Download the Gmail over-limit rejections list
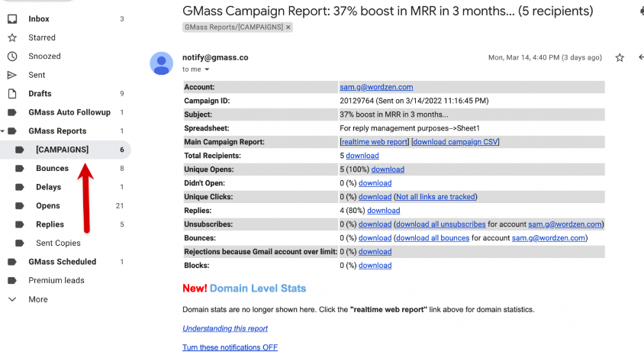 [x=375, y=252]
